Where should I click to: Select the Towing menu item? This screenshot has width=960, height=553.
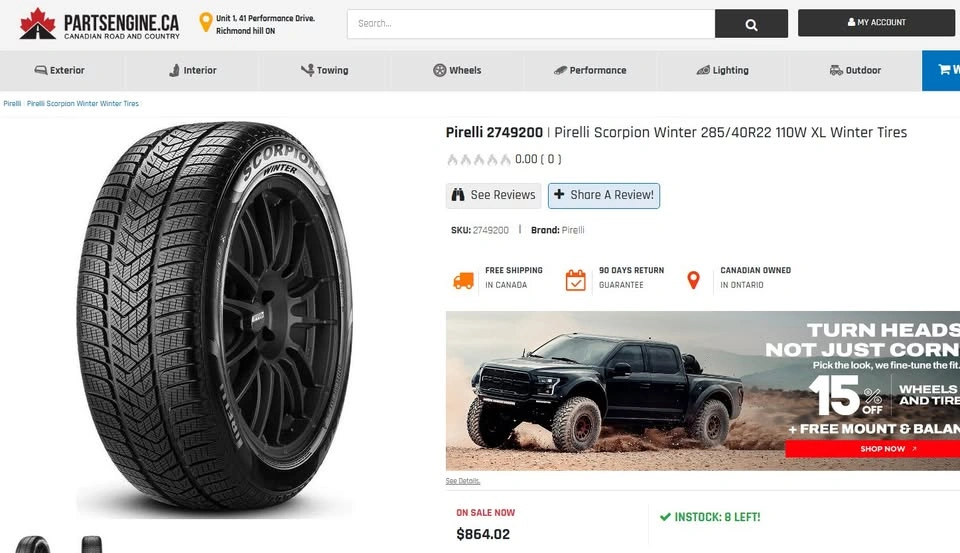coord(324,70)
